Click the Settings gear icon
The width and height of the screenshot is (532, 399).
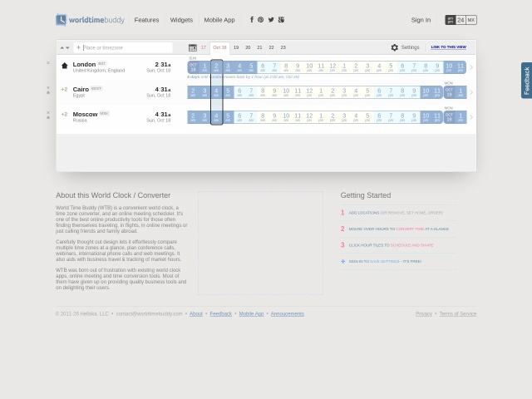pos(394,47)
